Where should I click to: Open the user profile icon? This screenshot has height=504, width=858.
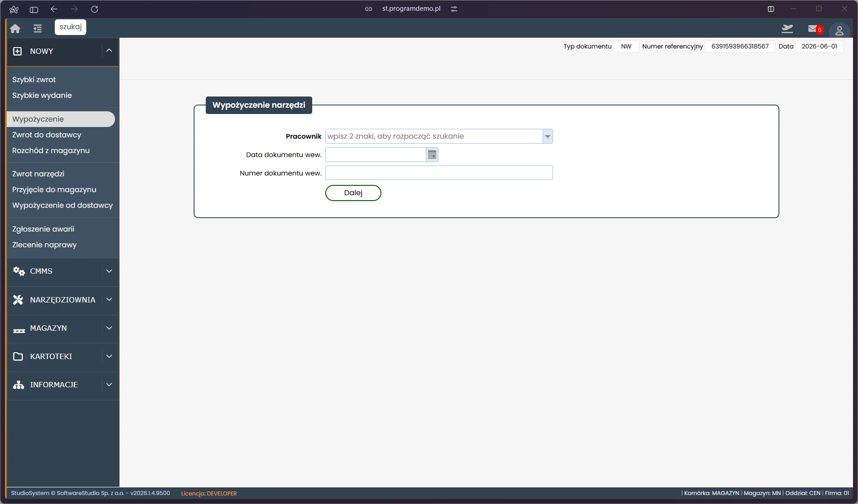839,31
